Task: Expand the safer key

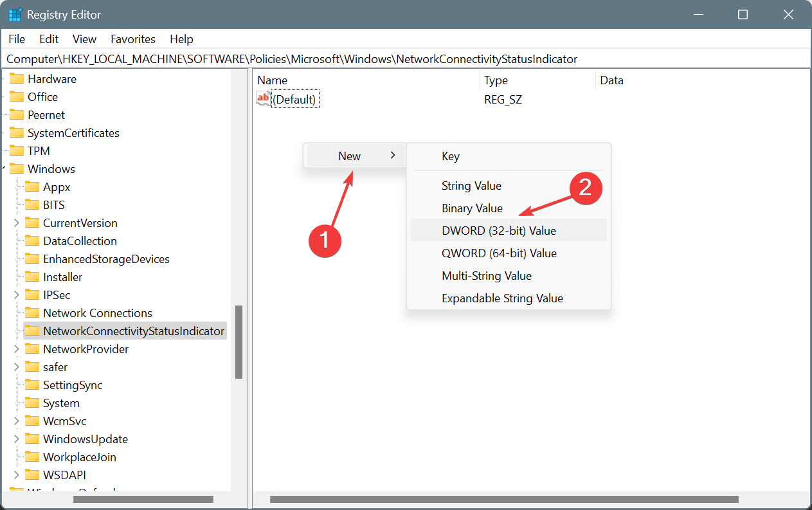Action: pos(16,367)
